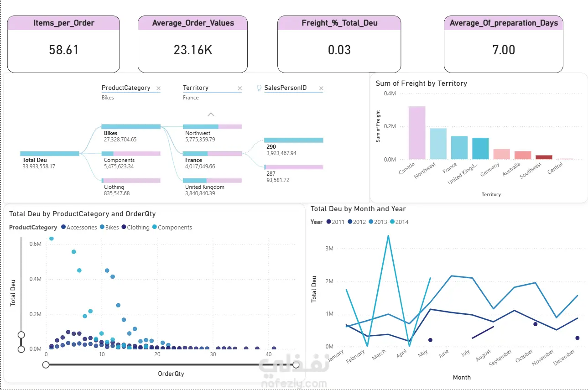Click the Northwest freight bar
588x390 pixels.
tap(438, 144)
